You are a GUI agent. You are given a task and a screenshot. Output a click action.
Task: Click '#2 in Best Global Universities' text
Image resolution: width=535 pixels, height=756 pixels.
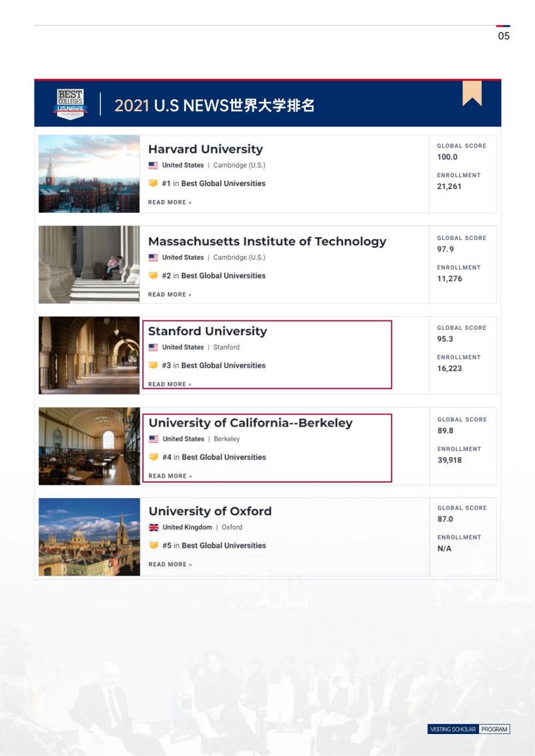[213, 275]
